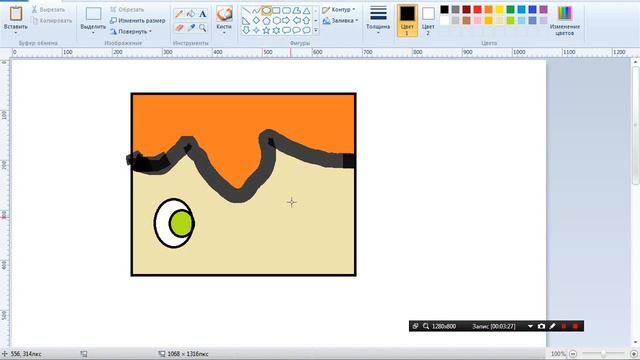Choose the five-point star shape
The height and width of the screenshot is (360, 640).
click(267, 30)
